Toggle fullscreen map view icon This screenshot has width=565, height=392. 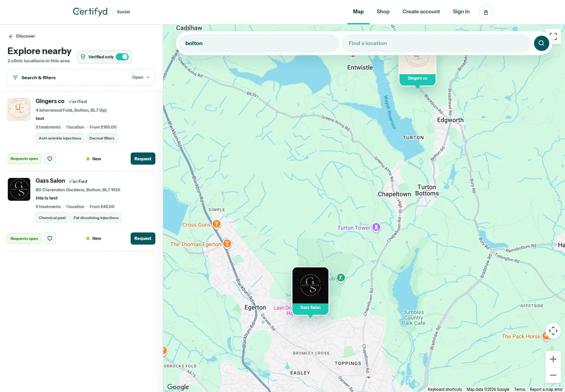(x=553, y=36)
